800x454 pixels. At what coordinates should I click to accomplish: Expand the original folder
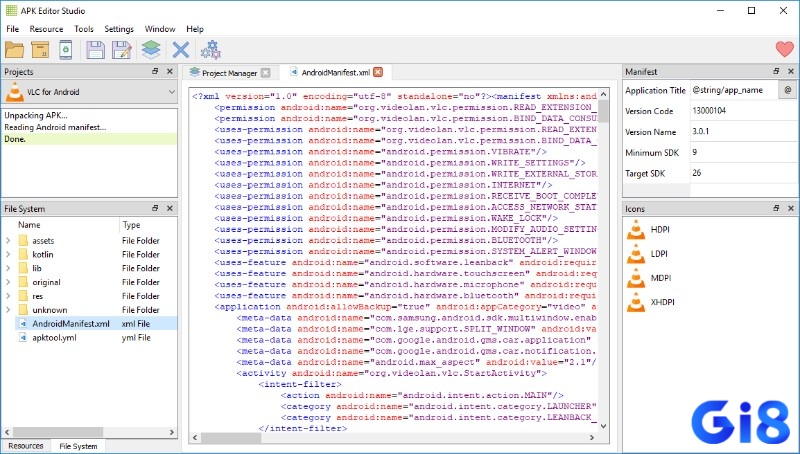point(8,282)
